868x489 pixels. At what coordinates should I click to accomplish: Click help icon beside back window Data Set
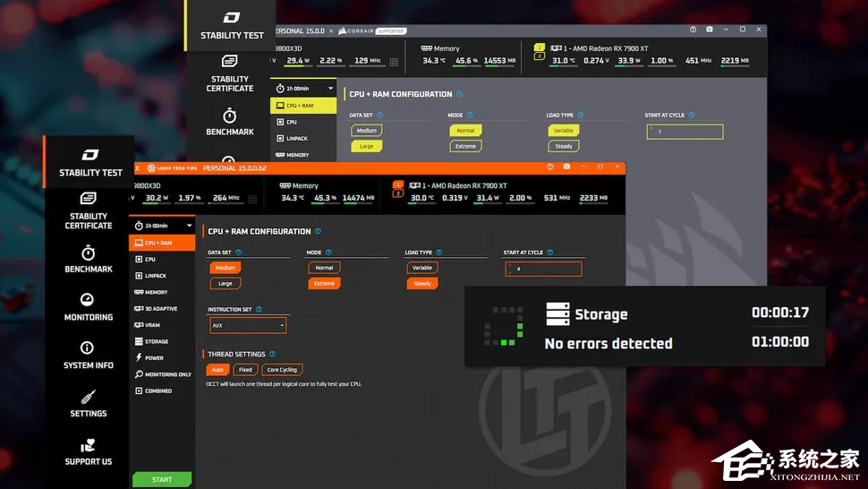[379, 116]
